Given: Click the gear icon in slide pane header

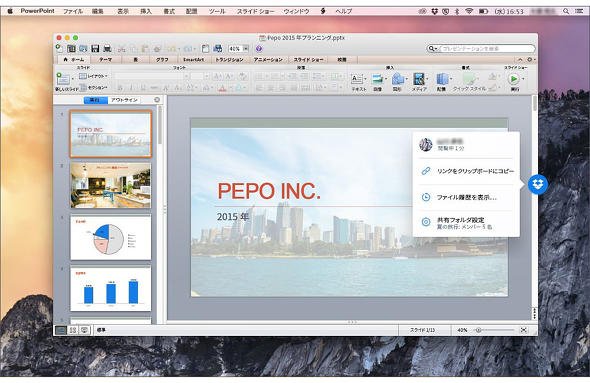Looking at the screenshot, I should pyautogui.click(x=157, y=100).
